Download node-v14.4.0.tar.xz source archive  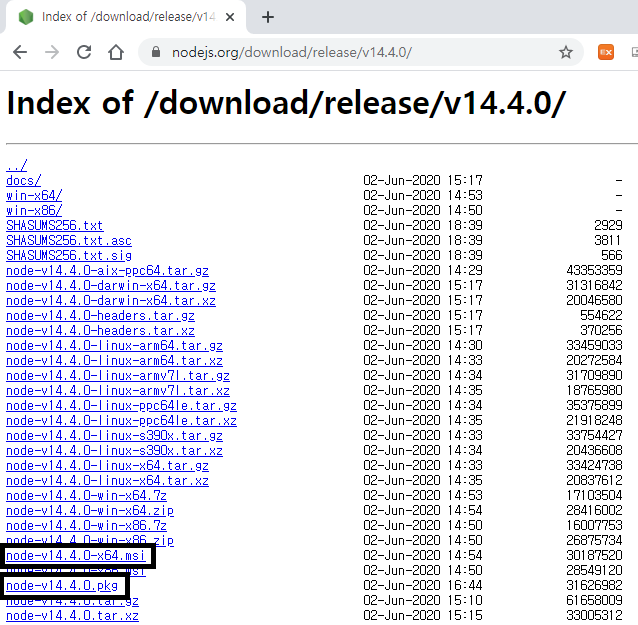(x=72, y=616)
